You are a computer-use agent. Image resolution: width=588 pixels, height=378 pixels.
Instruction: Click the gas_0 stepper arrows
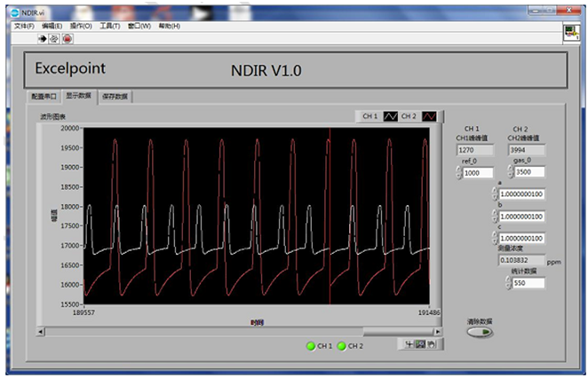pyautogui.click(x=510, y=171)
